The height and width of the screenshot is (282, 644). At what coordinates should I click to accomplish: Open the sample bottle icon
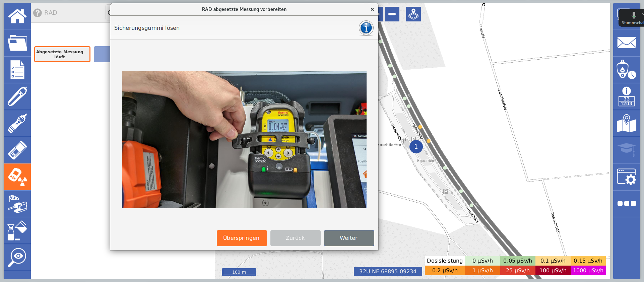(x=17, y=230)
